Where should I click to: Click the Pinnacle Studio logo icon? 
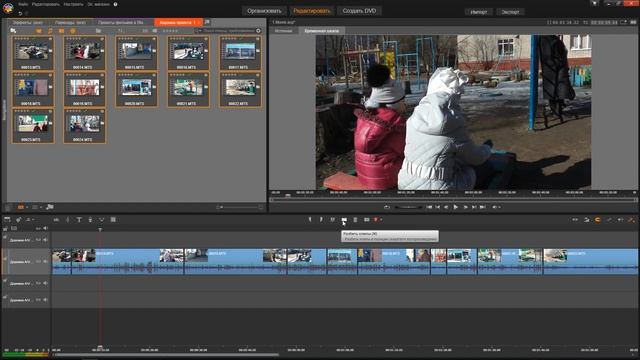(x=8, y=7)
